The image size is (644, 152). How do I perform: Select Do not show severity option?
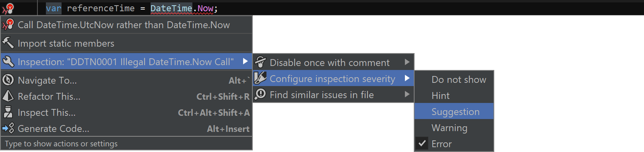(x=454, y=79)
